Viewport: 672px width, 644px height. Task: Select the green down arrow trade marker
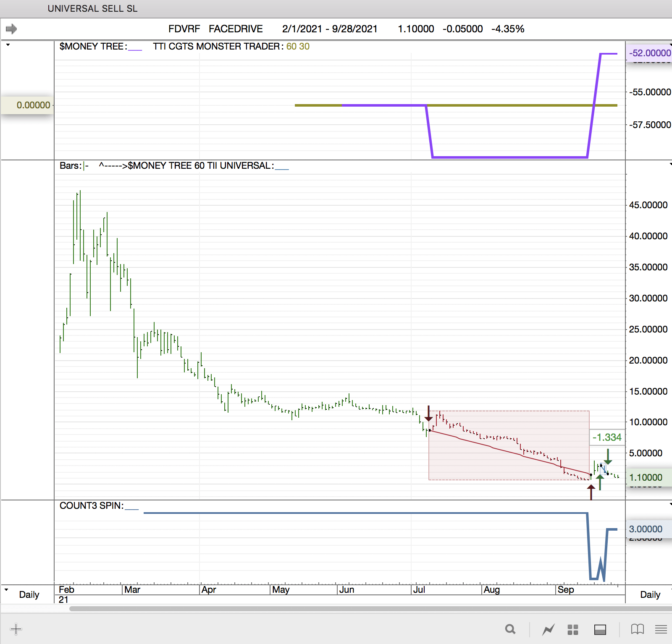pyautogui.click(x=608, y=456)
